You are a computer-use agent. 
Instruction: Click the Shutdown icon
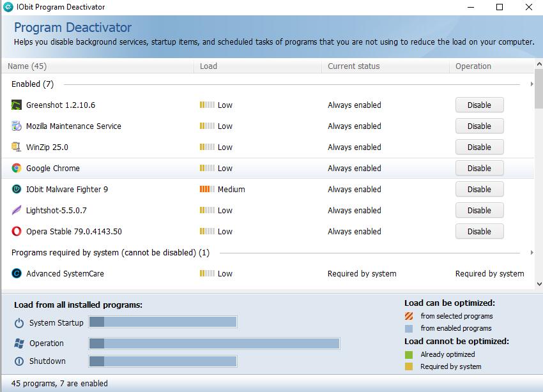click(x=19, y=361)
